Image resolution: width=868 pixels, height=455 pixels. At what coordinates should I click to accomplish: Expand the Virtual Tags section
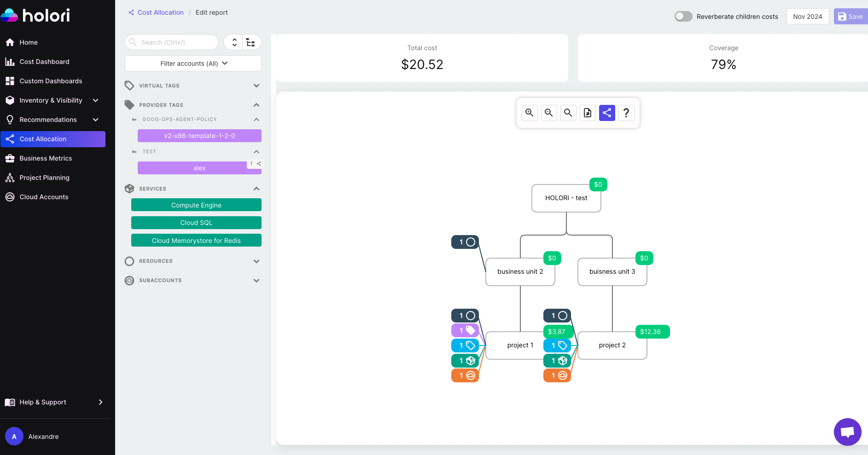(256, 86)
